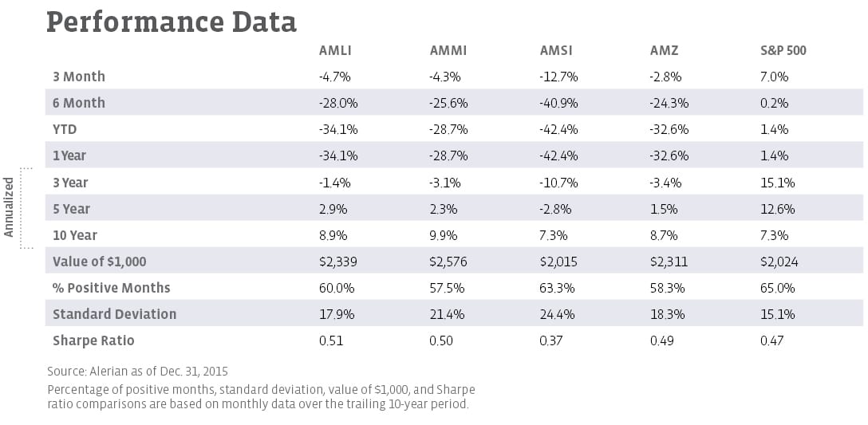Click the AMZ column header

664,50
